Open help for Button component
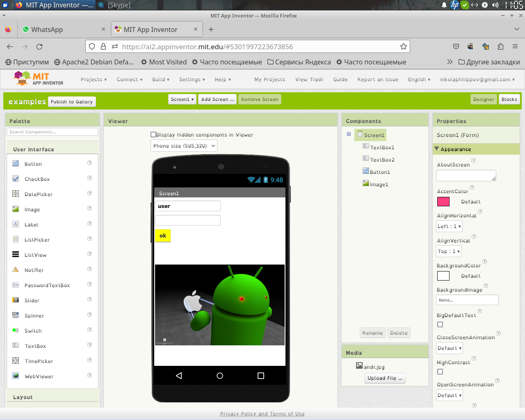Screen dimensions: 525x420 (89, 163)
